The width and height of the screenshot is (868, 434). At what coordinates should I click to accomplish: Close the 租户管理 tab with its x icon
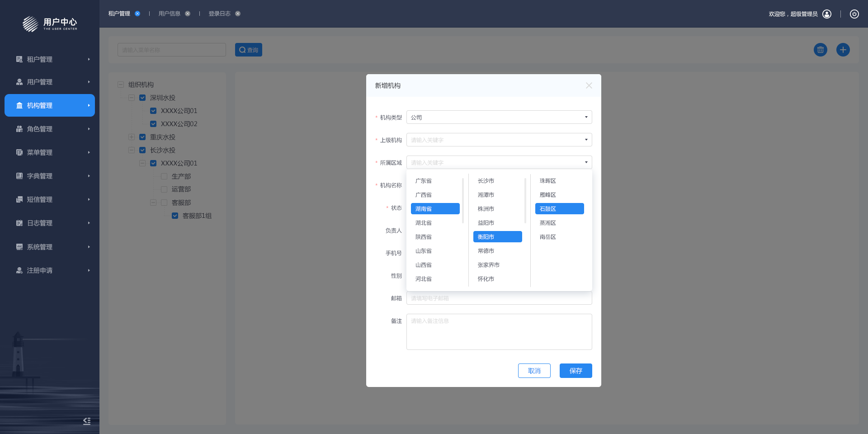pos(137,14)
